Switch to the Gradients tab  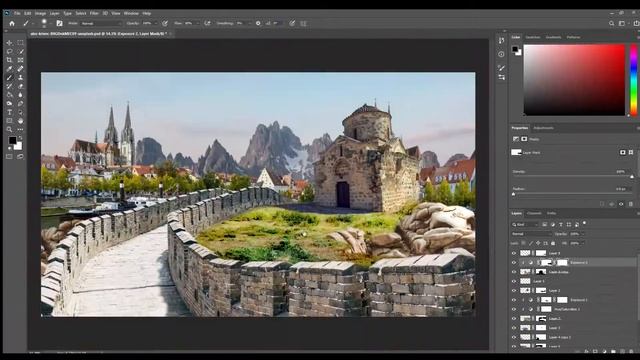(x=553, y=37)
